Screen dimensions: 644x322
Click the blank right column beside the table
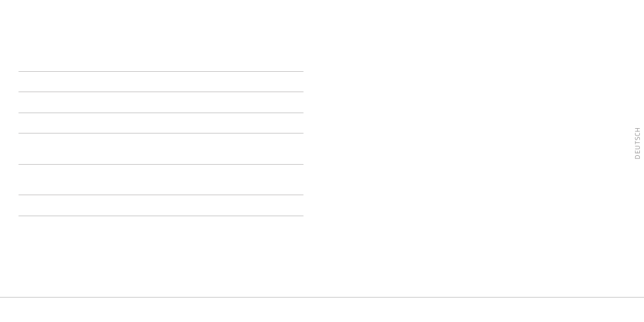468,144
